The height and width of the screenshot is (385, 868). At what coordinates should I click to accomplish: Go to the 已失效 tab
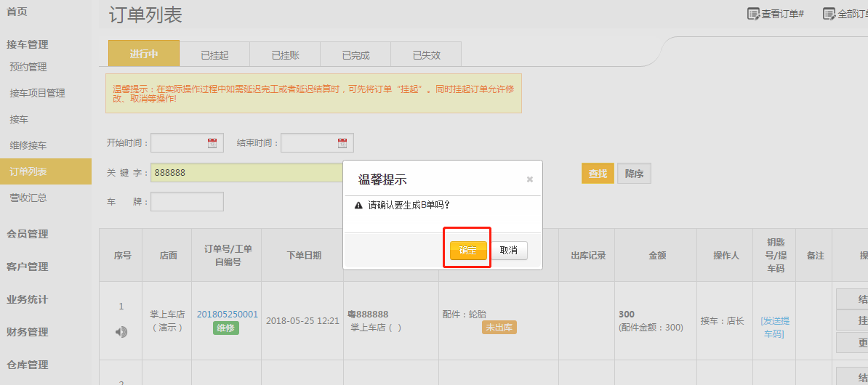(x=426, y=54)
